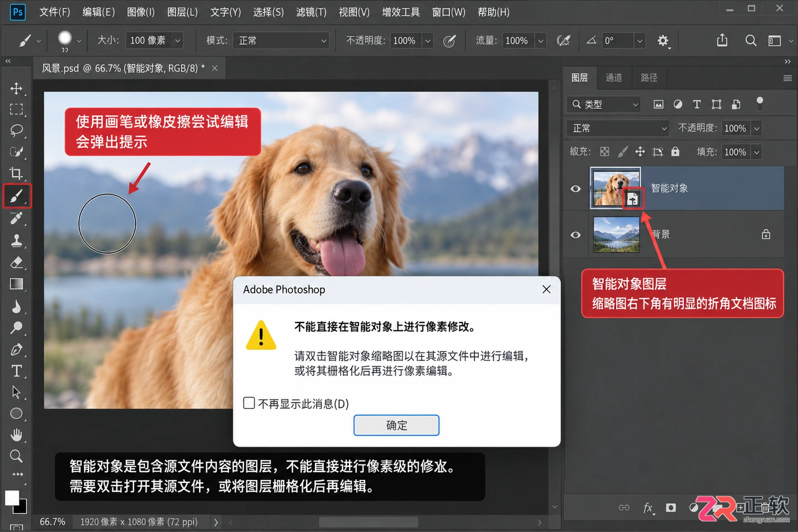Toggle lock image pixels brush icon
798x532 pixels.
click(x=623, y=152)
